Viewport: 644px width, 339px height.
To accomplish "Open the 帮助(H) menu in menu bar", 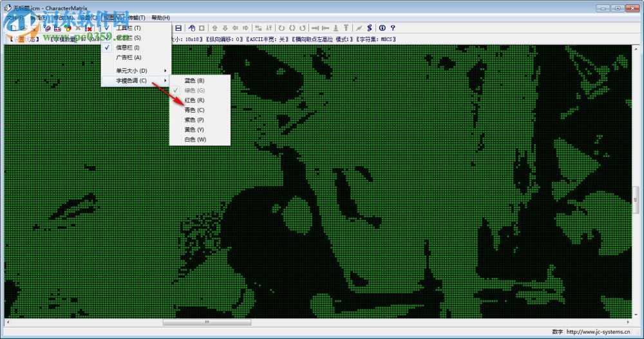I will [161, 17].
